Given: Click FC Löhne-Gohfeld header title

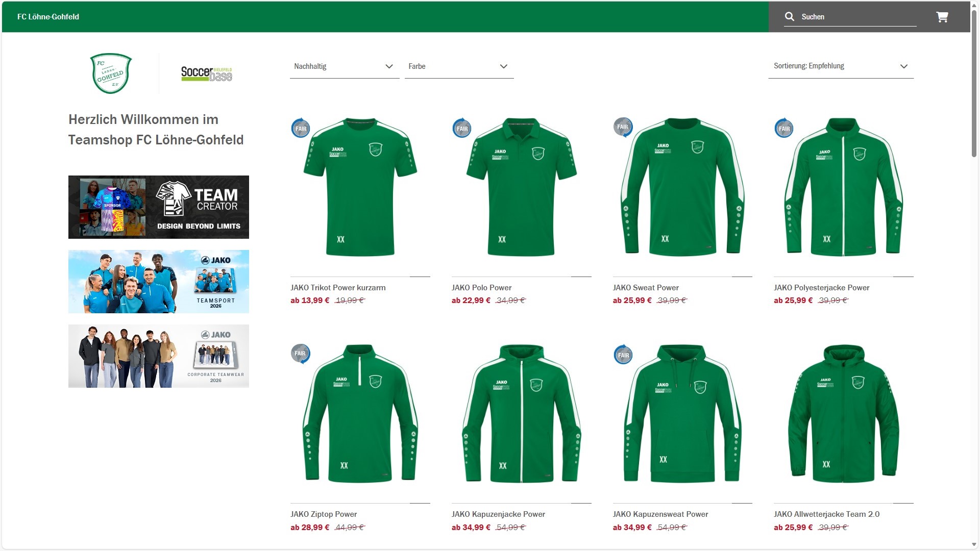Looking at the screenshot, I should (x=48, y=17).
